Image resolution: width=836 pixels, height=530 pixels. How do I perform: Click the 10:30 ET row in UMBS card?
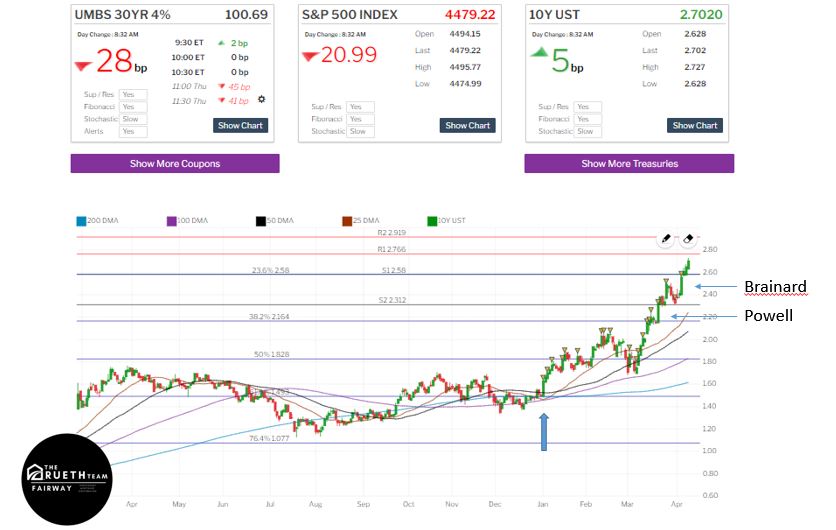coord(211,72)
